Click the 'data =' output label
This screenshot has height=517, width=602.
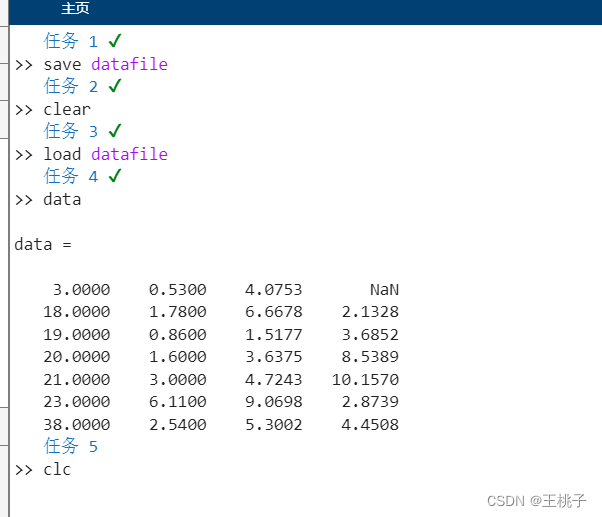coord(43,244)
